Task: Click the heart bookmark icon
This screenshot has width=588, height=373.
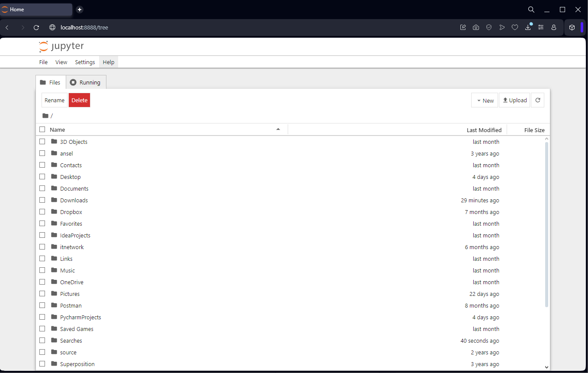Action: pyautogui.click(x=515, y=27)
